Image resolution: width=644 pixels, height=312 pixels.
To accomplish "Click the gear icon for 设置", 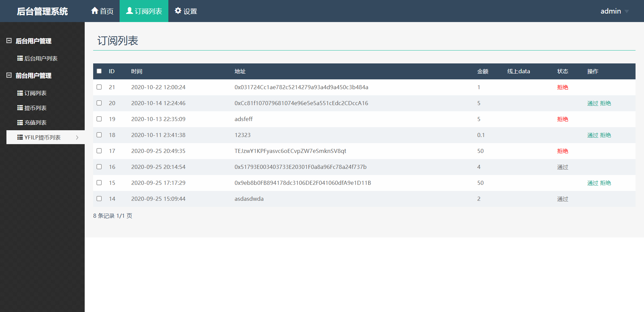I will tap(178, 11).
